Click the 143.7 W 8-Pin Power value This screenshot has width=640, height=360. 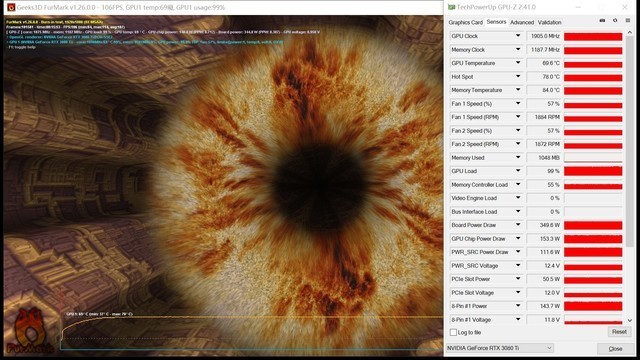coord(549,306)
